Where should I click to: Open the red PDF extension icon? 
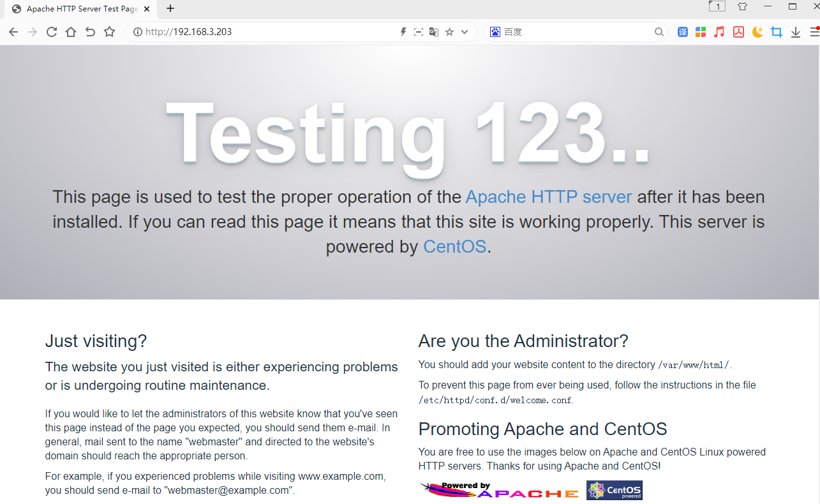(x=738, y=32)
